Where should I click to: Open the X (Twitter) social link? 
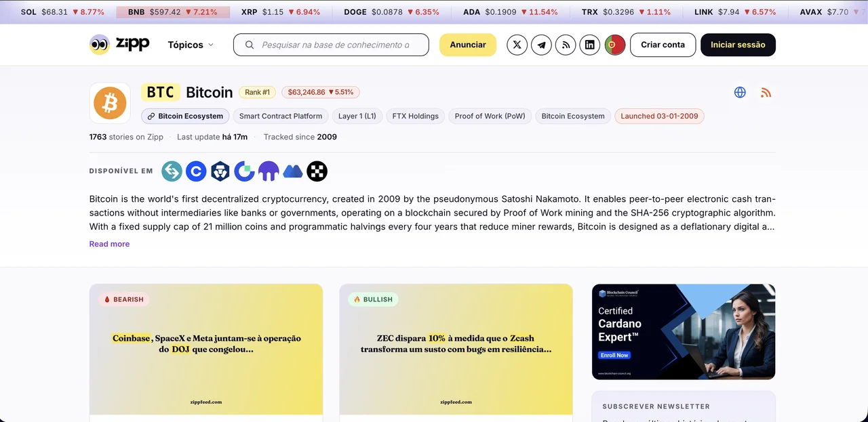(x=517, y=45)
